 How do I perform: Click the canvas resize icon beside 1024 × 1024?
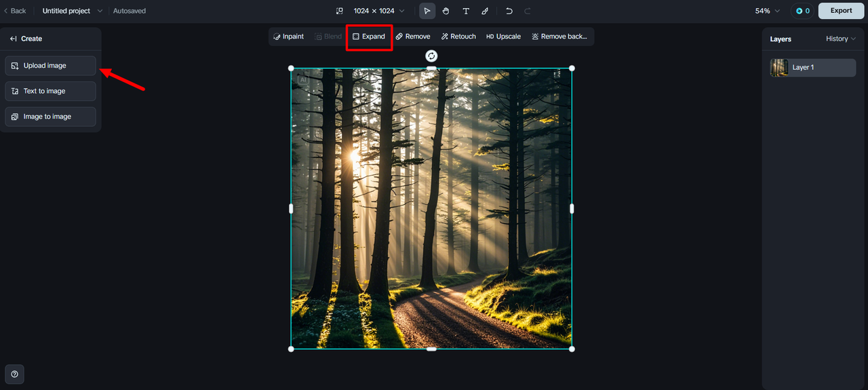pos(340,11)
